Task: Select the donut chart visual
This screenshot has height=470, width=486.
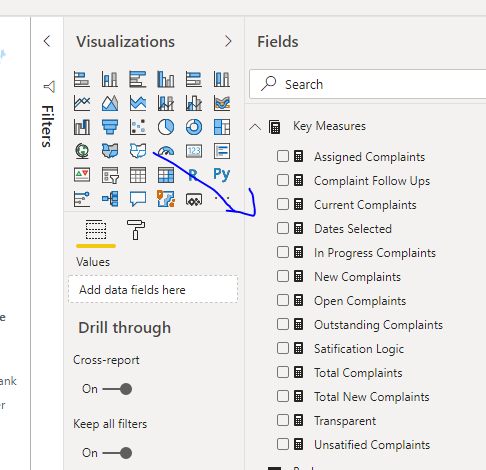Action: click(x=194, y=127)
